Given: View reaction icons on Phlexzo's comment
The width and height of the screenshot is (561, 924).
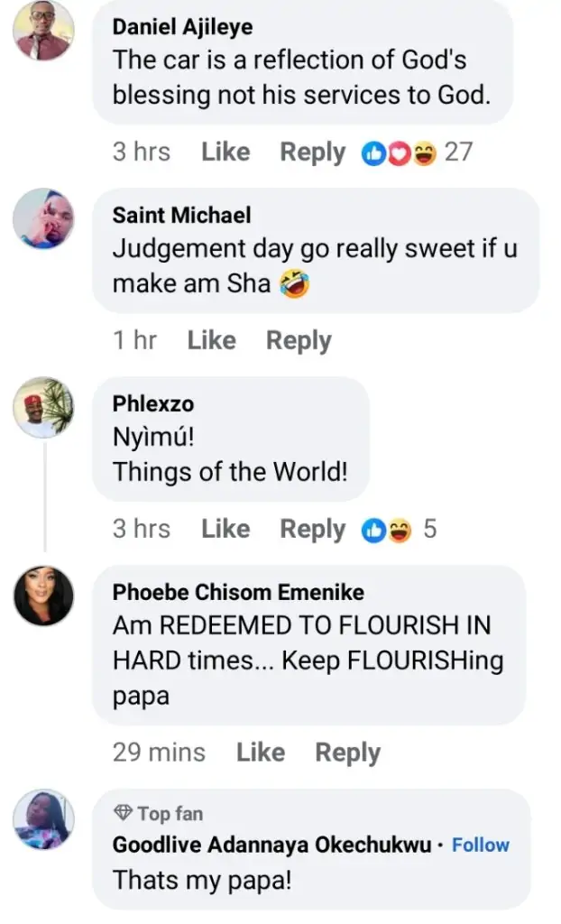Looking at the screenshot, I should coord(386,530).
